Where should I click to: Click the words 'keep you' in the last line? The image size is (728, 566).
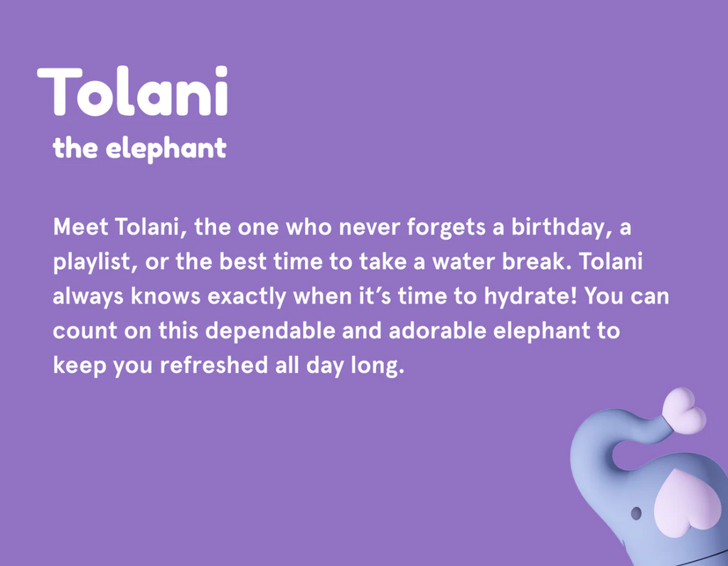pos(102,365)
